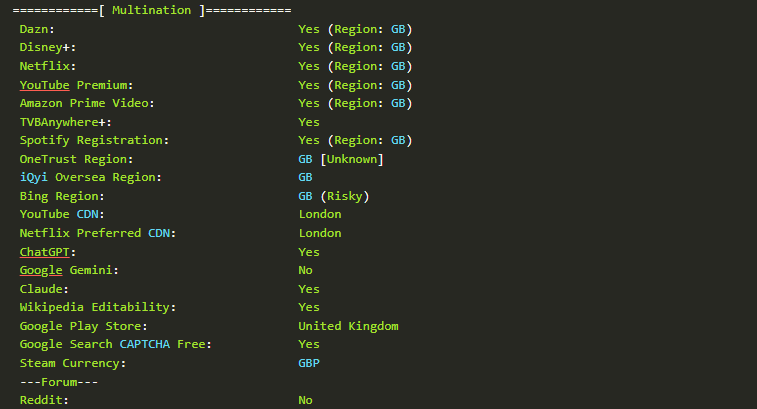
Task: Click the Dazn label
Action: [x=37, y=29]
